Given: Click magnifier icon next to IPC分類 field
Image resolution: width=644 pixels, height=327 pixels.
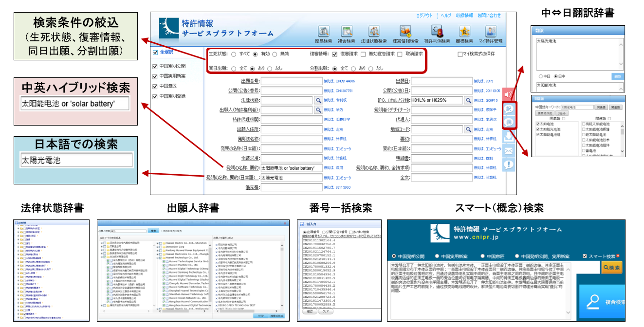Looking at the screenshot, I should point(468,100).
